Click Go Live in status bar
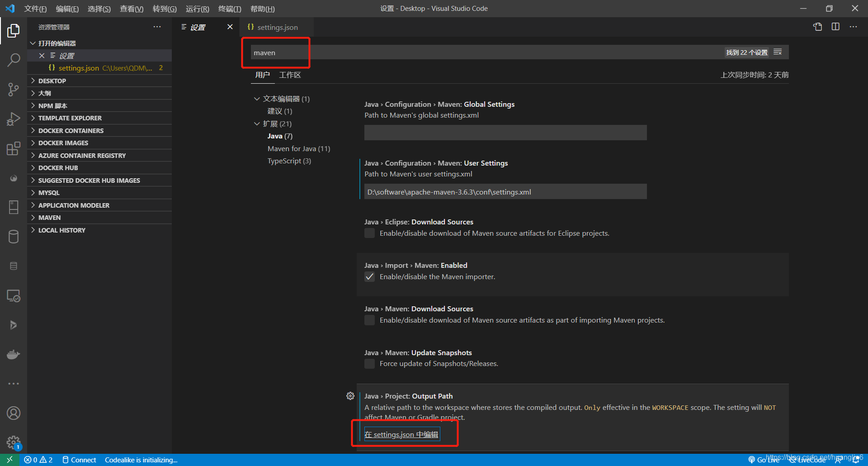 pyautogui.click(x=764, y=460)
